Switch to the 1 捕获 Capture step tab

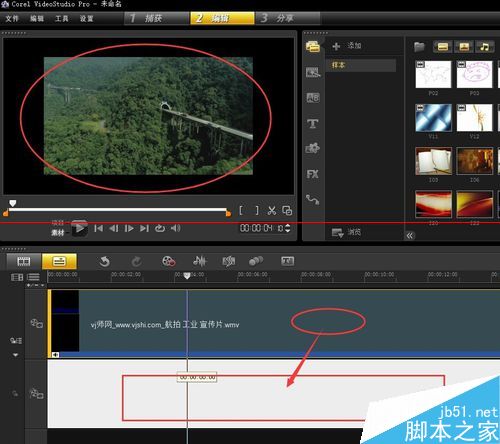pos(157,18)
